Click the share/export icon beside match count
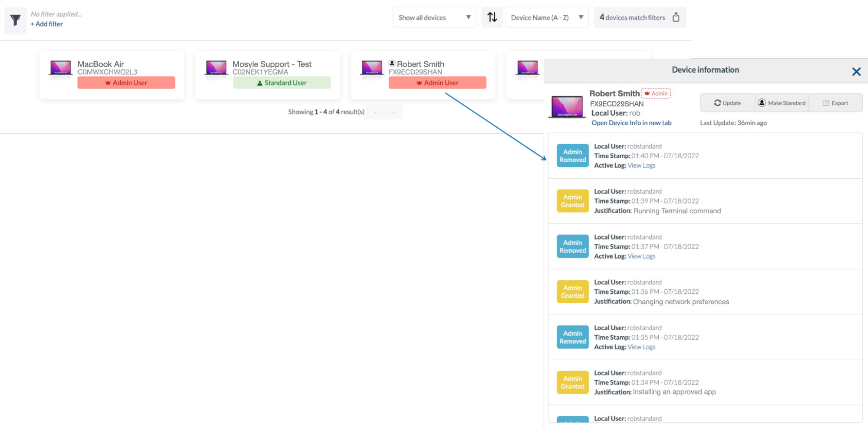The width and height of the screenshot is (868, 428). (x=676, y=17)
